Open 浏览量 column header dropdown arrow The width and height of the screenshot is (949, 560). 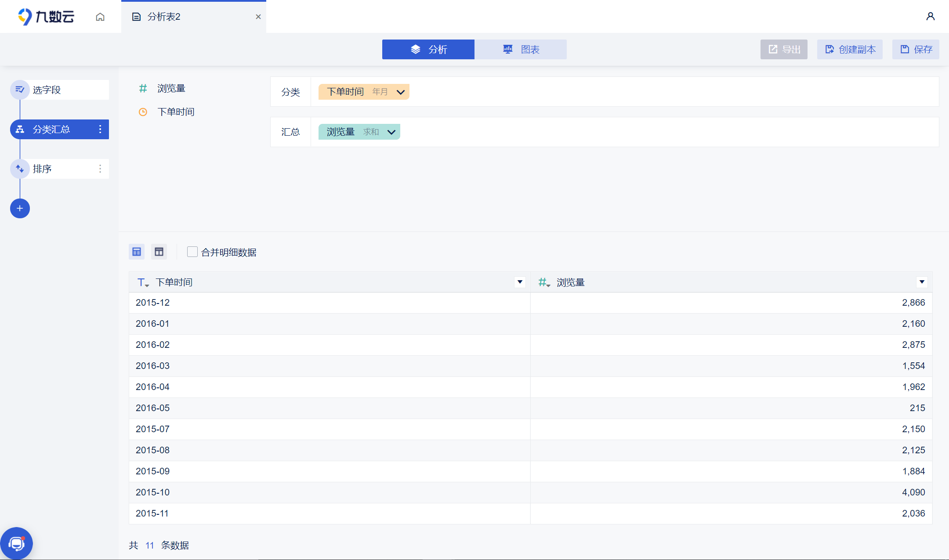(922, 282)
